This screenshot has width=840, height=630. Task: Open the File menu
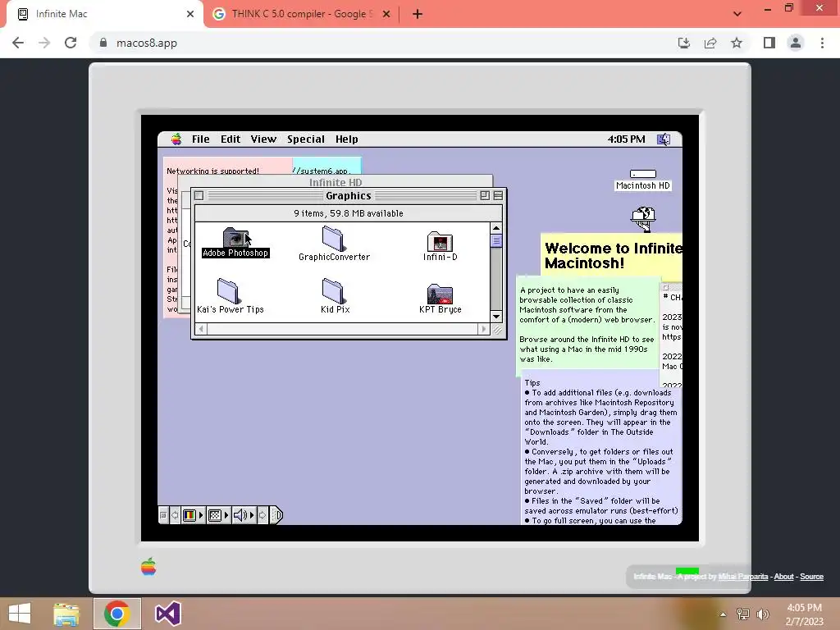point(201,139)
